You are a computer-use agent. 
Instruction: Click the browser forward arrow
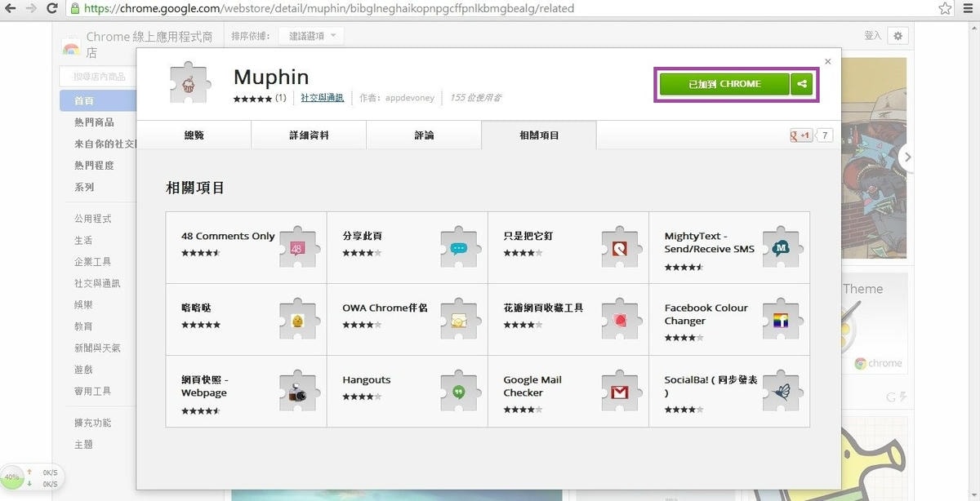(x=31, y=9)
